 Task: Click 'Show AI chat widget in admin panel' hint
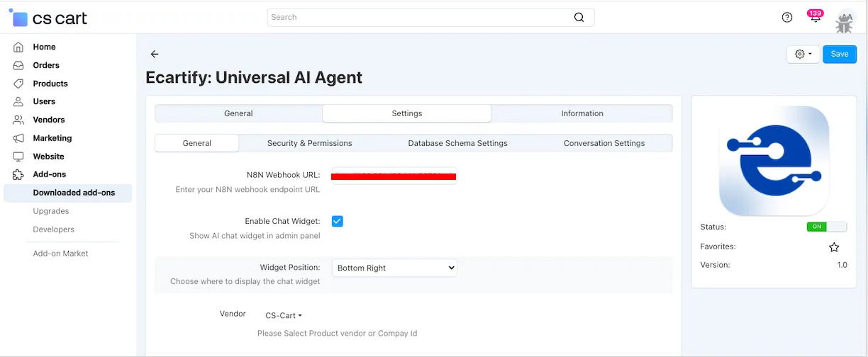(x=255, y=236)
